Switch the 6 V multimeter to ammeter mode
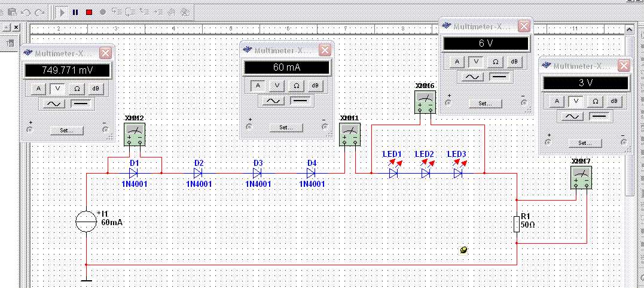 coord(456,61)
